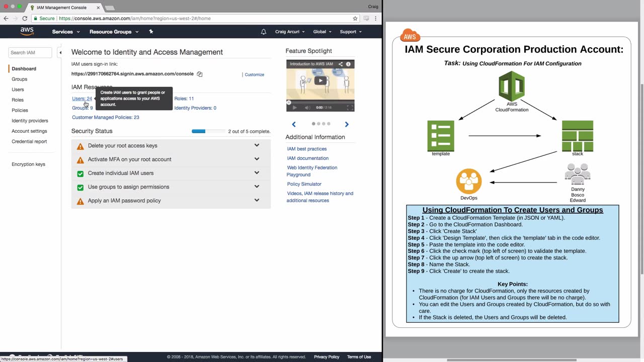Click the security status progress bar

click(x=209, y=132)
